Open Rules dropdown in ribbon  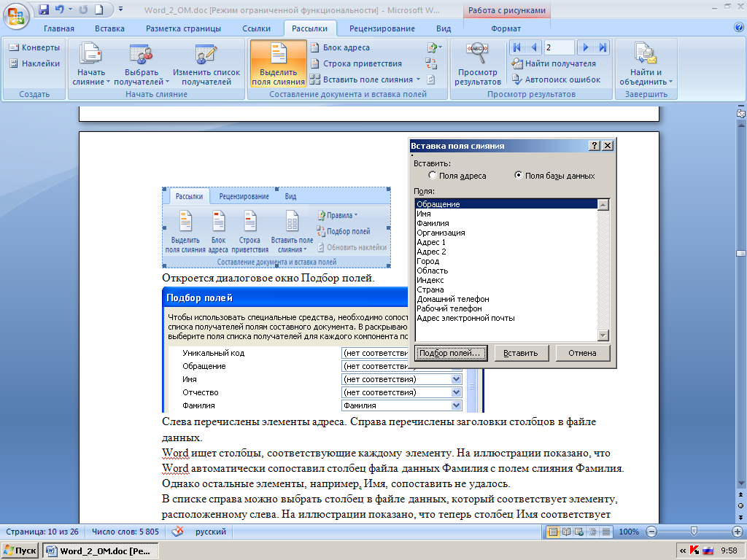click(435, 47)
